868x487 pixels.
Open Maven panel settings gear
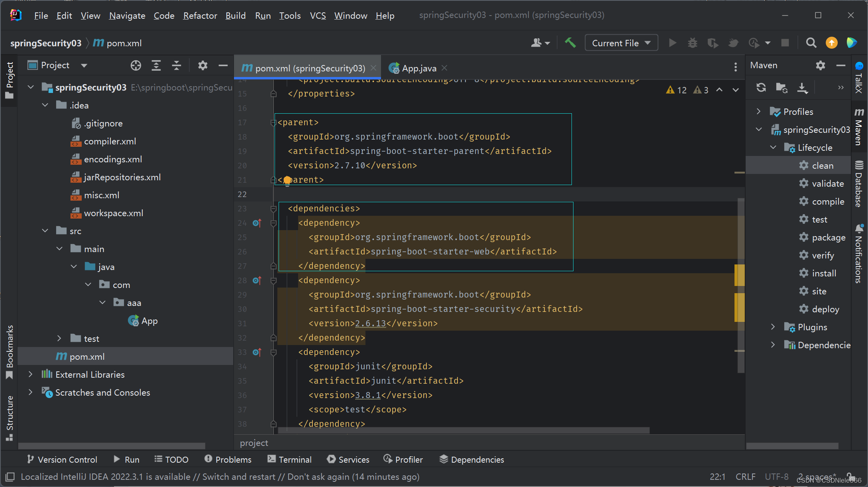(x=820, y=65)
